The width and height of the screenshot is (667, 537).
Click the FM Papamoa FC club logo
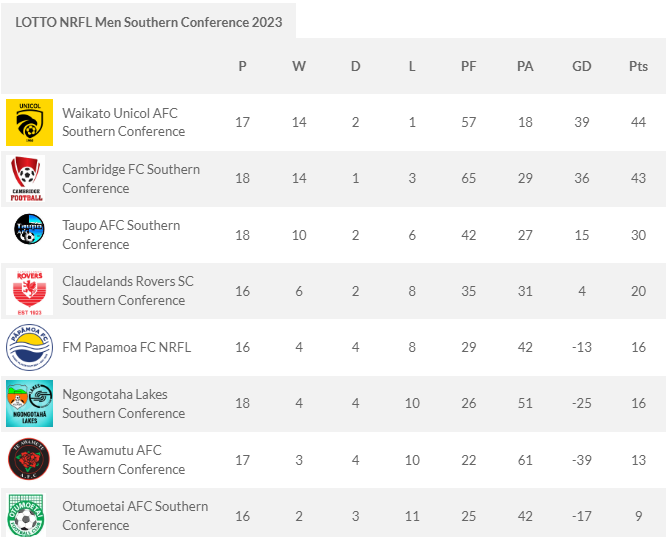pyautogui.click(x=30, y=347)
